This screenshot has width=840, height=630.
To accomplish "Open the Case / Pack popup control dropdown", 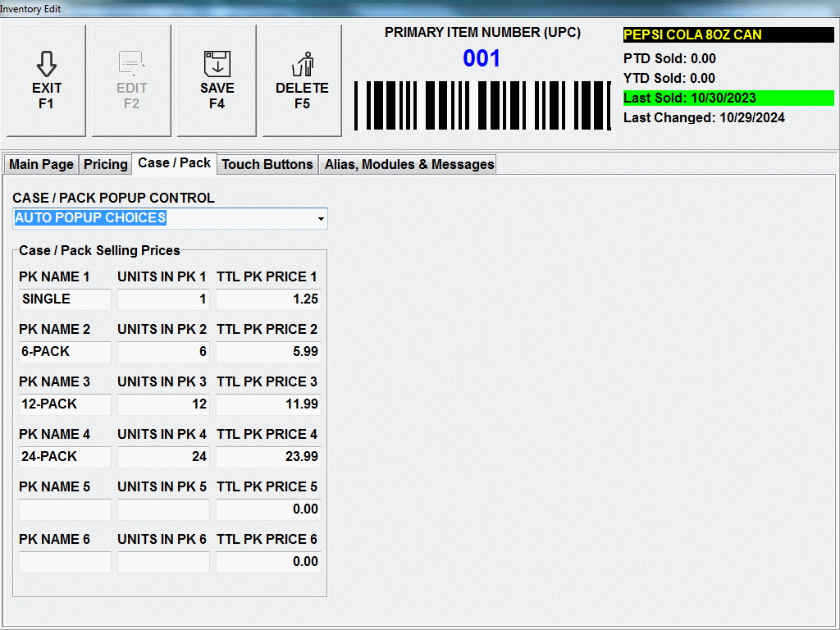I will tap(322, 219).
